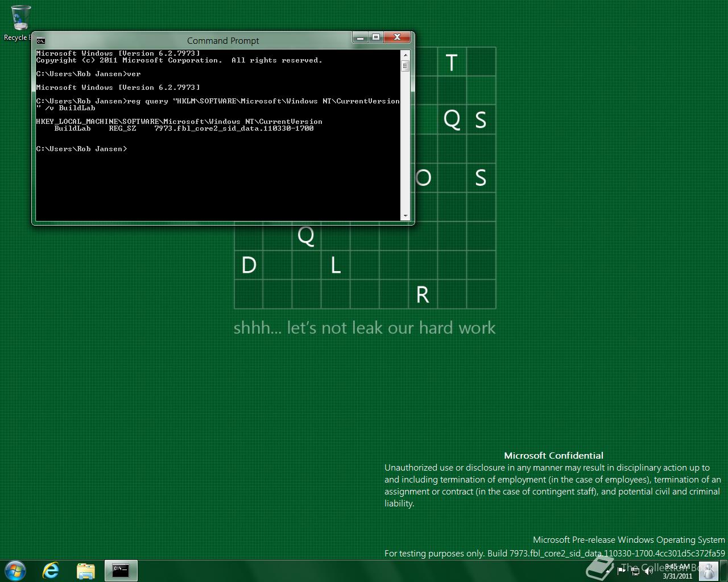Click the HKEY_LOCAL_MACHINE registry path output line
The image size is (728, 582).
(x=179, y=122)
